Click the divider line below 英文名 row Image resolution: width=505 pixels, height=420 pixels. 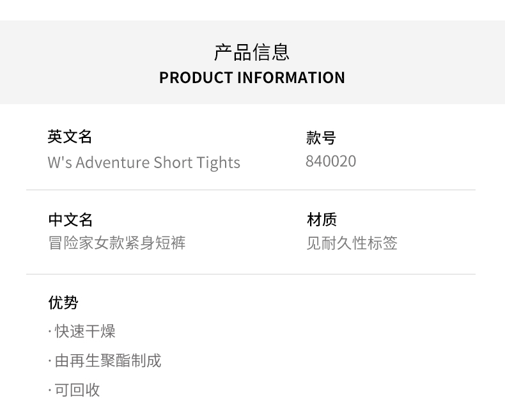pyautogui.click(x=251, y=190)
